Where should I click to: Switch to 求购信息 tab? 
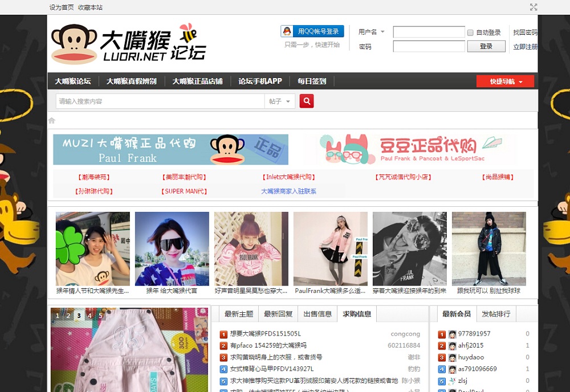357,314
